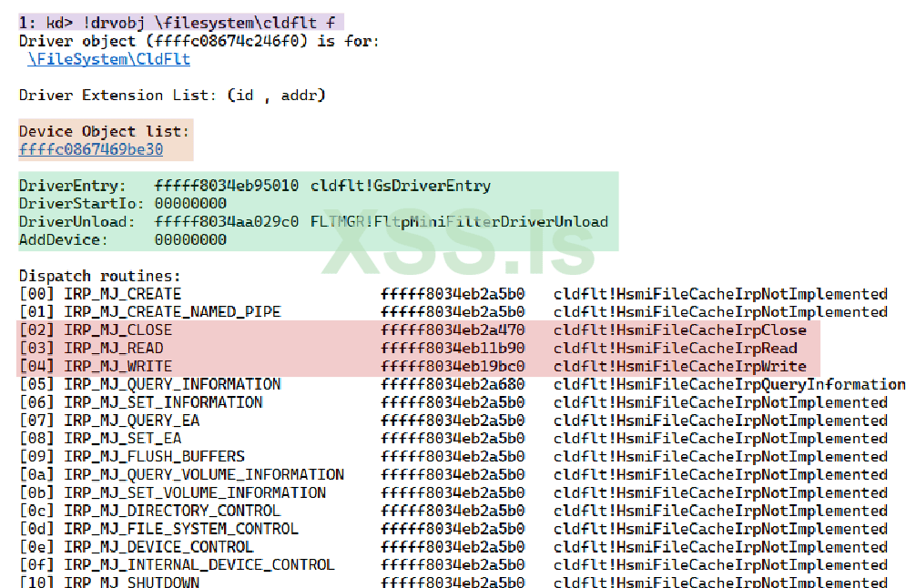Select address fffff8034eb2a680
916x588 pixels.
[x=453, y=385]
